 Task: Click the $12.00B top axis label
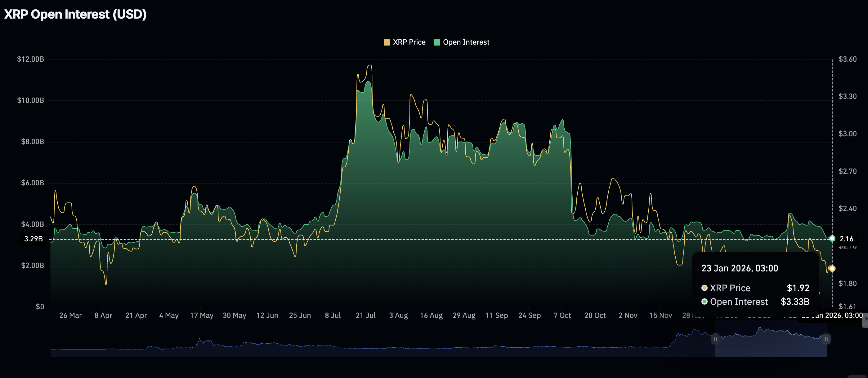coord(30,59)
